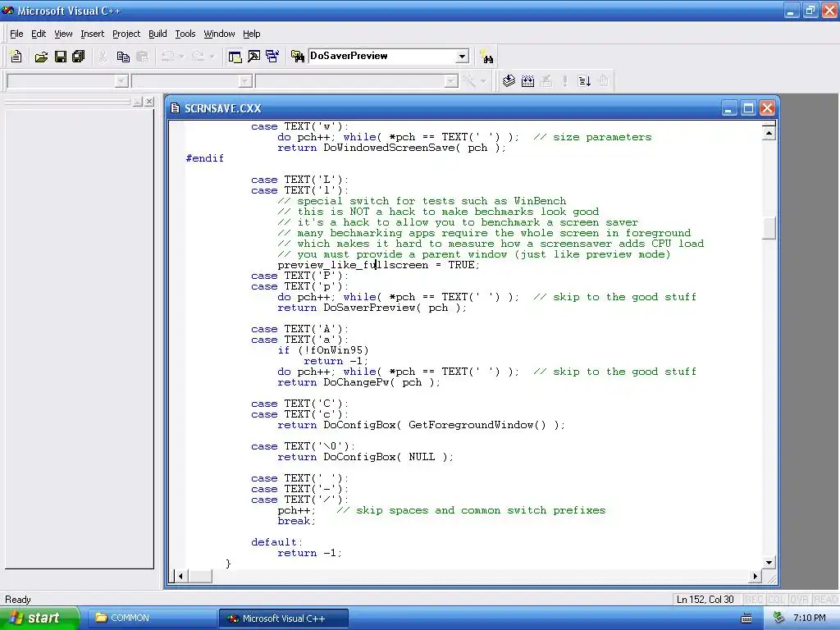The height and width of the screenshot is (630, 840).
Task: Open the View menu
Action: pyautogui.click(x=63, y=34)
